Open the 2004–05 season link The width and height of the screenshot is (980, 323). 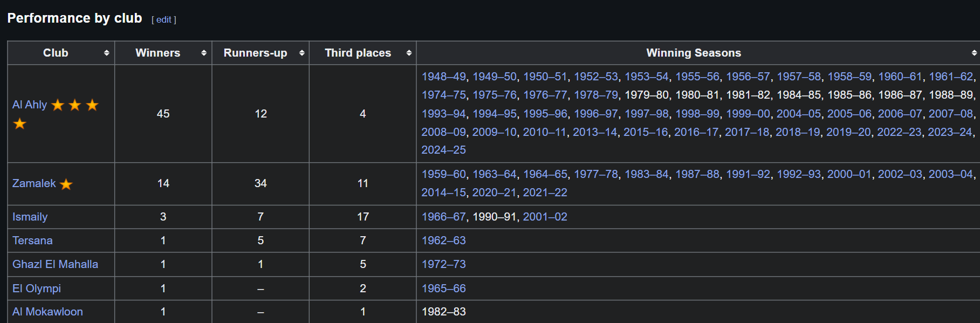(799, 114)
